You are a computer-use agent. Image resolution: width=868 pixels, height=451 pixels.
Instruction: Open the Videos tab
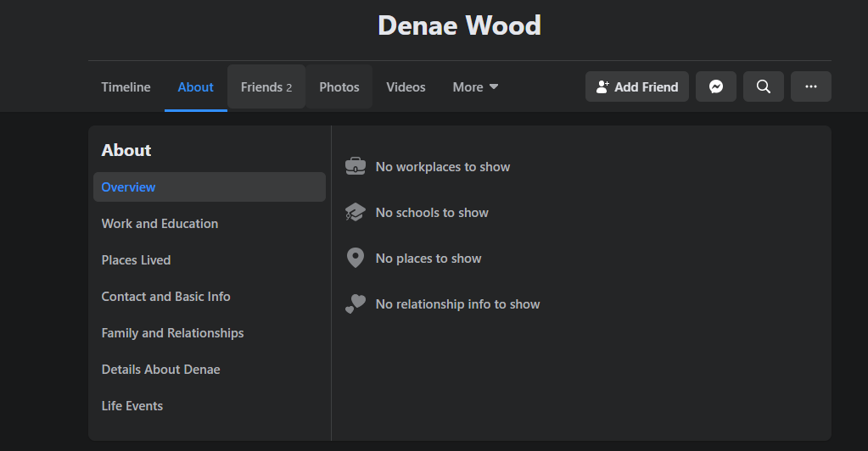click(406, 86)
